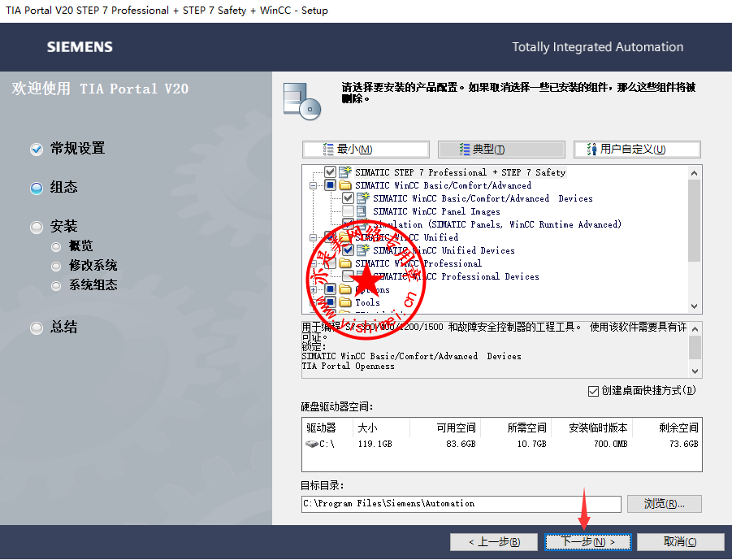Click the 83.6GB available space value

[461, 444]
